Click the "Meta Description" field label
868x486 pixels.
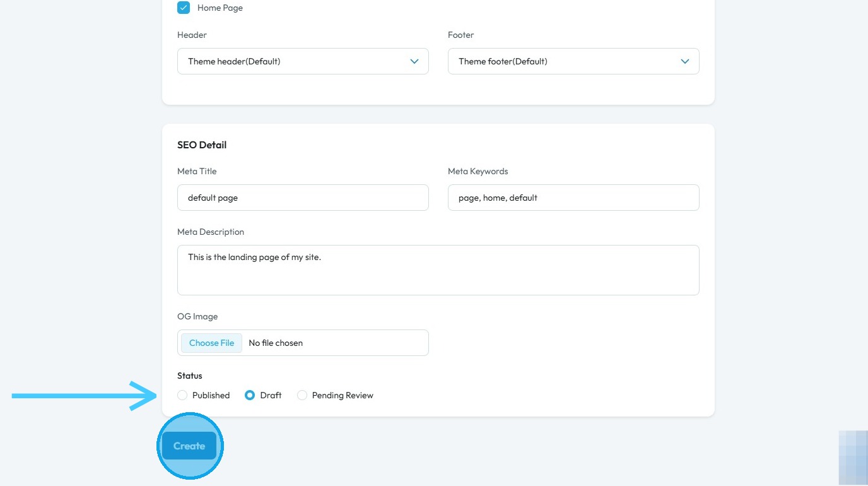211,232
